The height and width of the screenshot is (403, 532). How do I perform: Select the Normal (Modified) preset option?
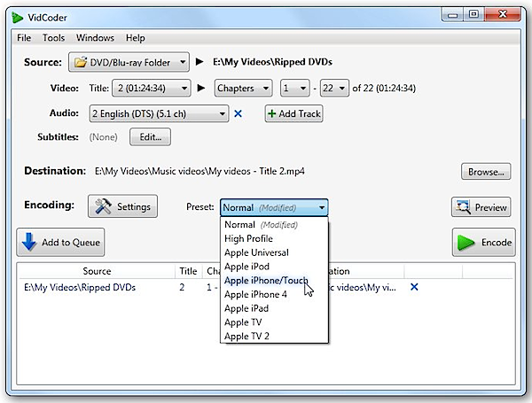274,225
